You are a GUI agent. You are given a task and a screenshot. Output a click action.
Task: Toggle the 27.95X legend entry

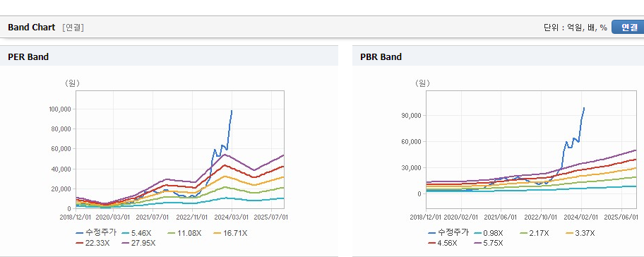(139, 243)
